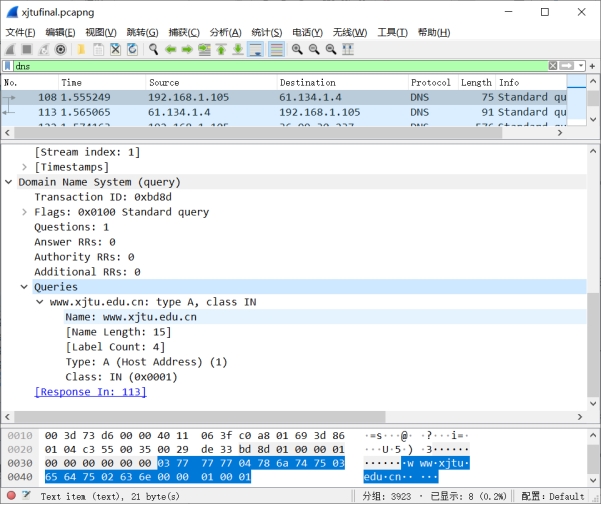Expand the Flags 0x0100 field

click(x=25, y=212)
